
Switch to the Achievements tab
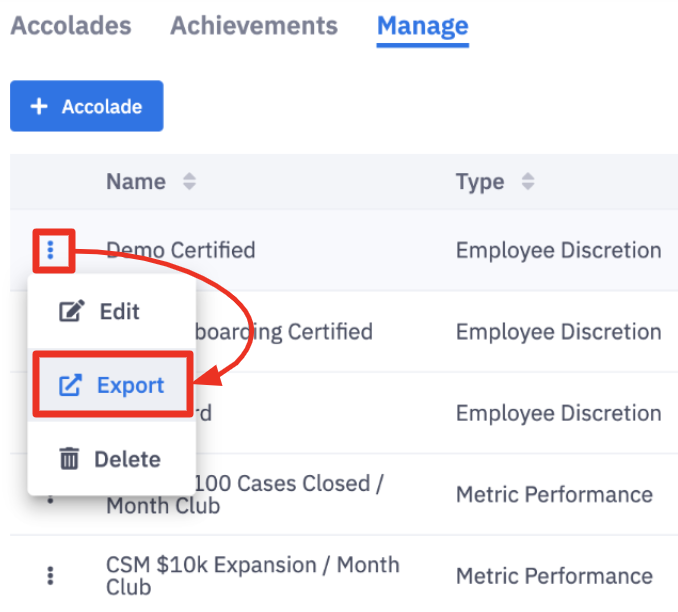tap(254, 26)
